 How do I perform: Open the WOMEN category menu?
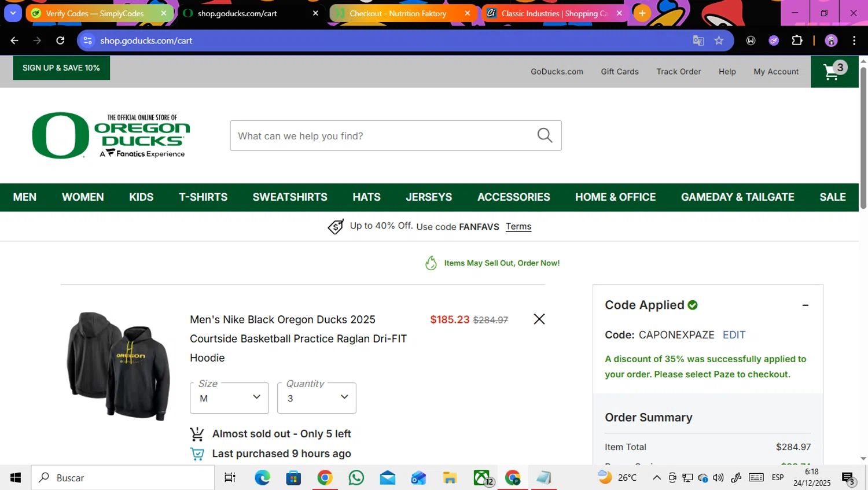click(83, 197)
